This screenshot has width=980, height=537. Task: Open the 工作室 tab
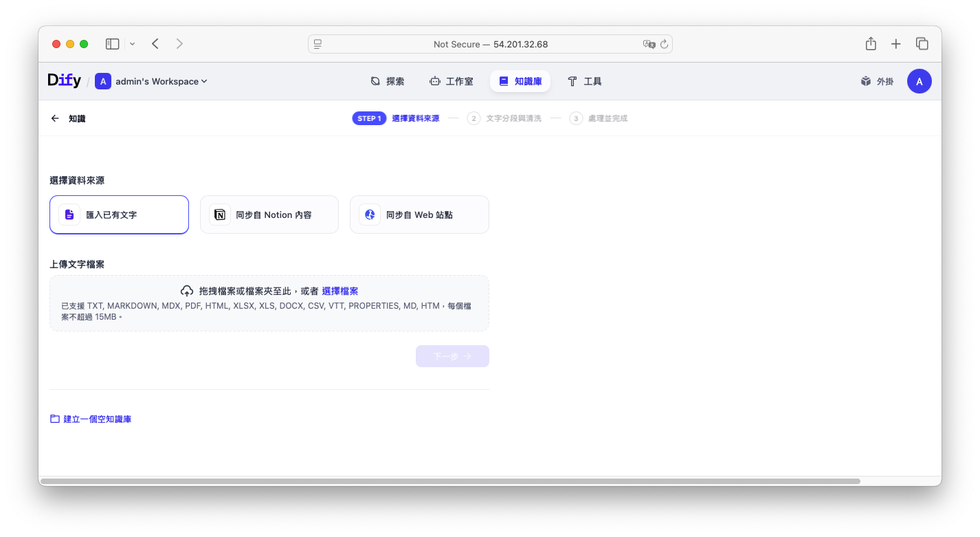click(x=451, y=81)
